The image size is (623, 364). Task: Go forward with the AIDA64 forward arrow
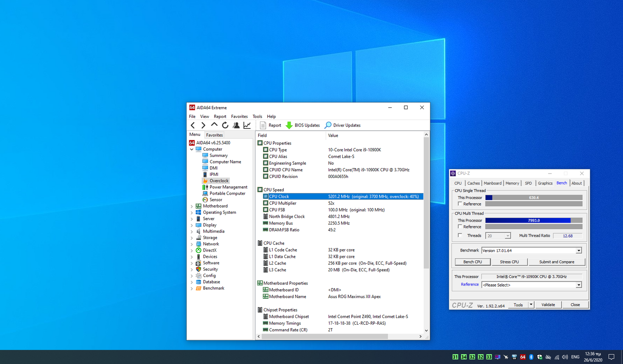[x=203, y=125]
